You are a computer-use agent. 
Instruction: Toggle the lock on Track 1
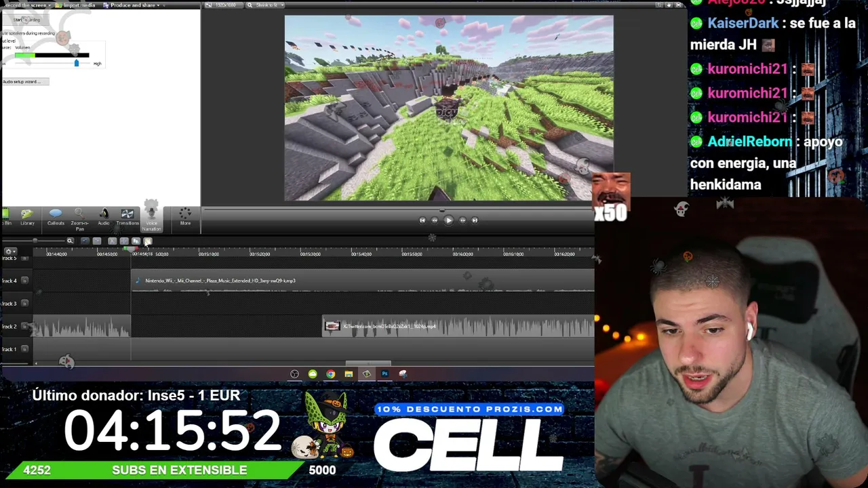pyautogui.click(x=25, y=349)
